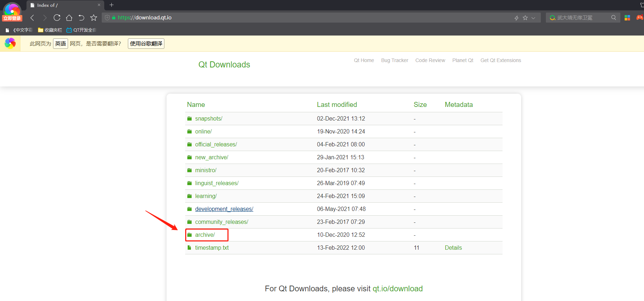
Task: Click the security shield icon in address bar
Action: point(107,18)
